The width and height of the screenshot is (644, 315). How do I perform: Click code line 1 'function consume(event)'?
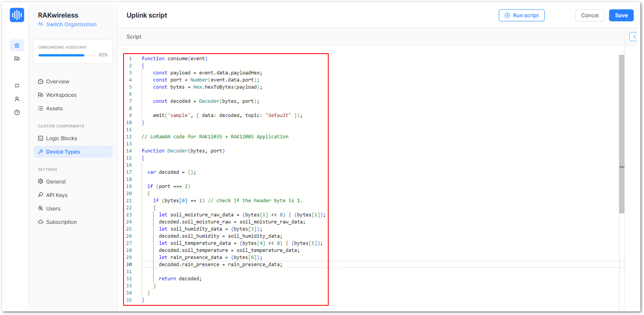tap(174, 58)
